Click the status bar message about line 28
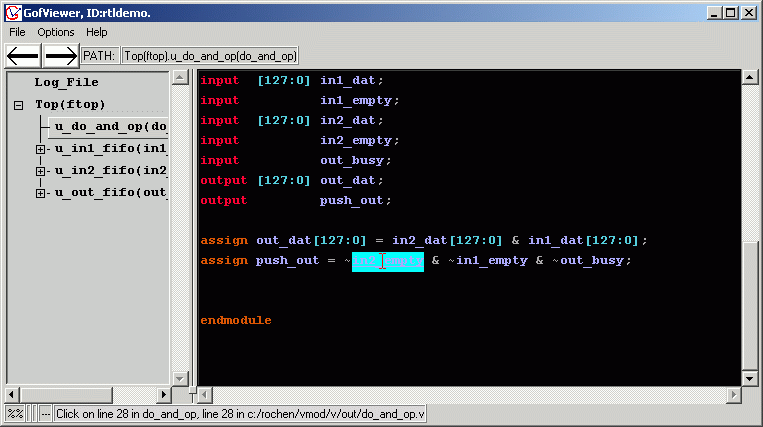 (x=240, y=414)
